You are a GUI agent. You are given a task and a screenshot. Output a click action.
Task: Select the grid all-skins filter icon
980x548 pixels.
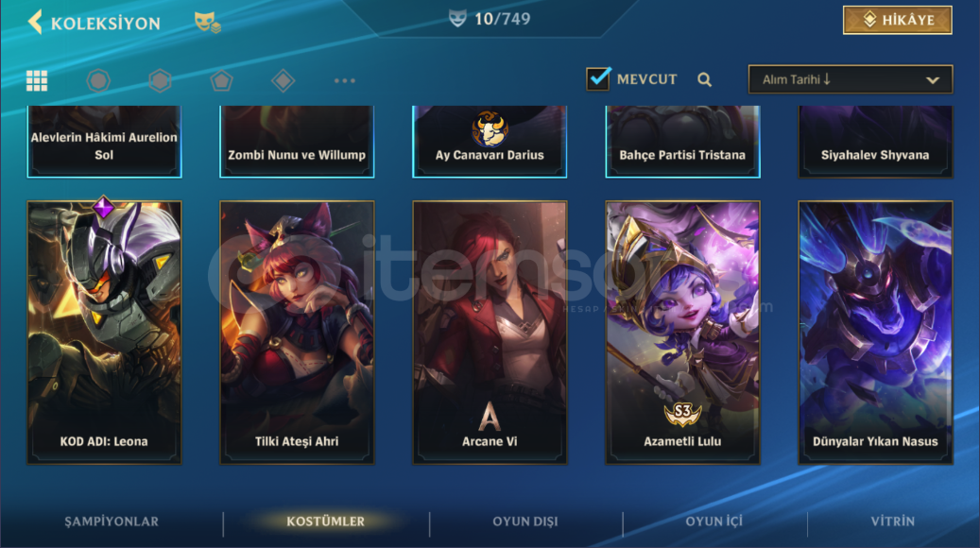pos(37,80)
